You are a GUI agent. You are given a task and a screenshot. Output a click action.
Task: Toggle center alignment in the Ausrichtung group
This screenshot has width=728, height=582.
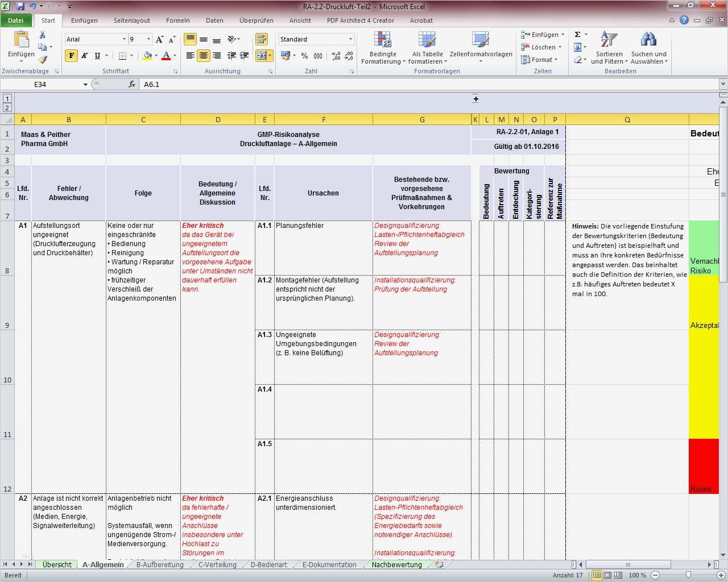click(204, 55)
